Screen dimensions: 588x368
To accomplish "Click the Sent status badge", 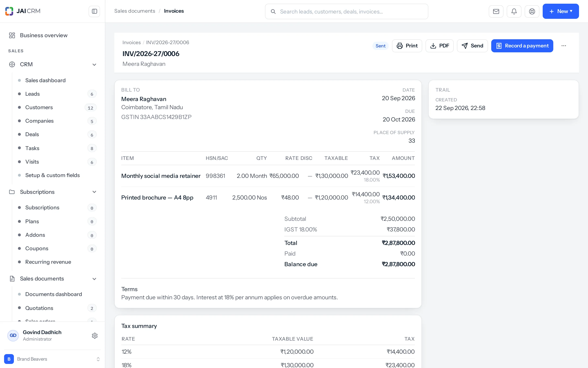I will [x=380, y=46].
